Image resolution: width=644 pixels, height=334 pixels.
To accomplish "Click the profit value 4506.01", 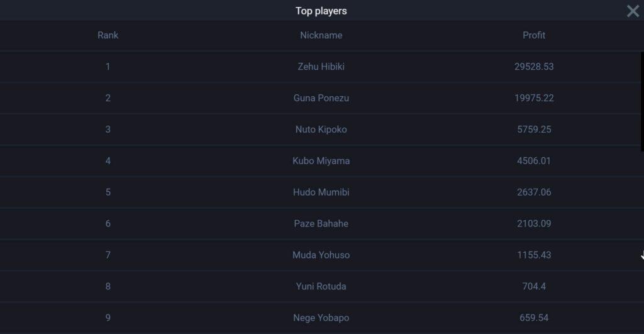I will click(533, 160).
